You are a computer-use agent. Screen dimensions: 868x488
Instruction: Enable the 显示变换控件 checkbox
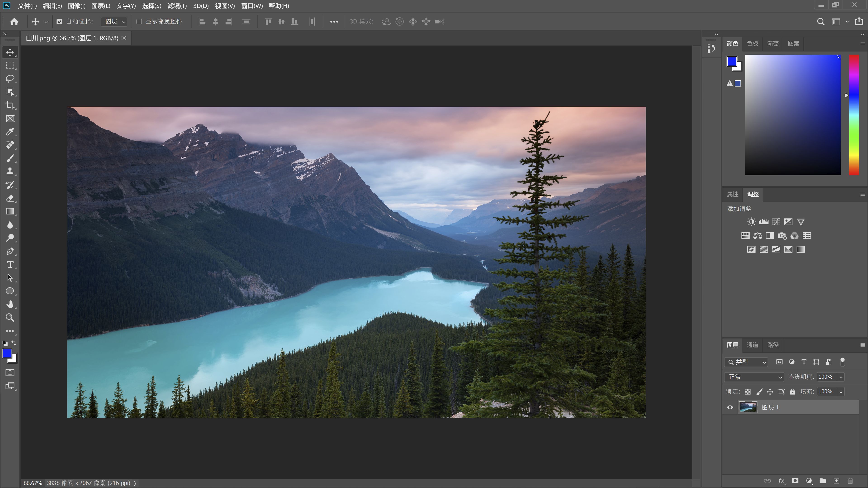[x=139, y=21]
